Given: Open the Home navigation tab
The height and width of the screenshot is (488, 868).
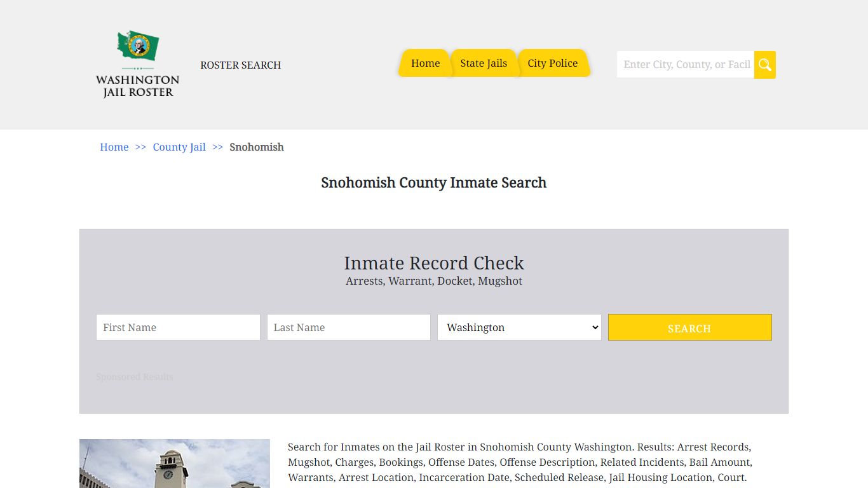Looking at the screenshot, I should coord(425,63).
